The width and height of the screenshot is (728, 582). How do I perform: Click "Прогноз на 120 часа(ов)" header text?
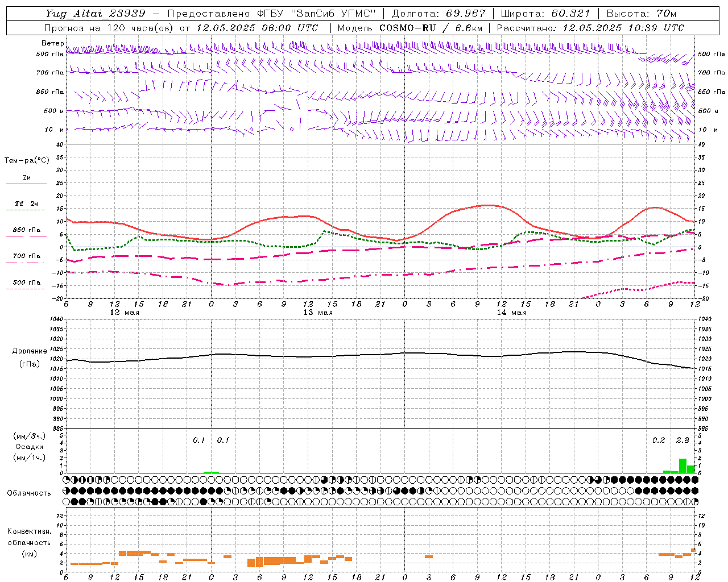click(x=109, y=28)
